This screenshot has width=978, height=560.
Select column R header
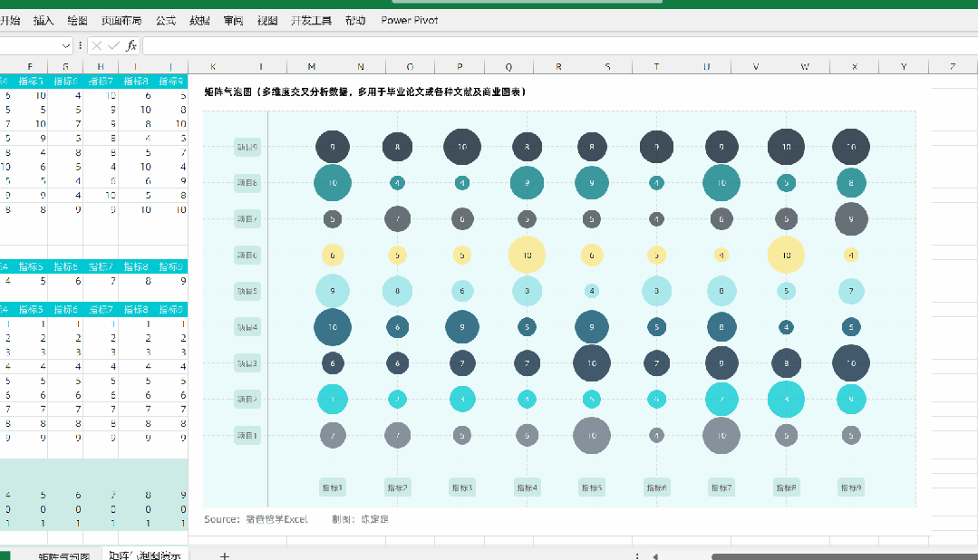pyautogui.click(x=558, y=66)
